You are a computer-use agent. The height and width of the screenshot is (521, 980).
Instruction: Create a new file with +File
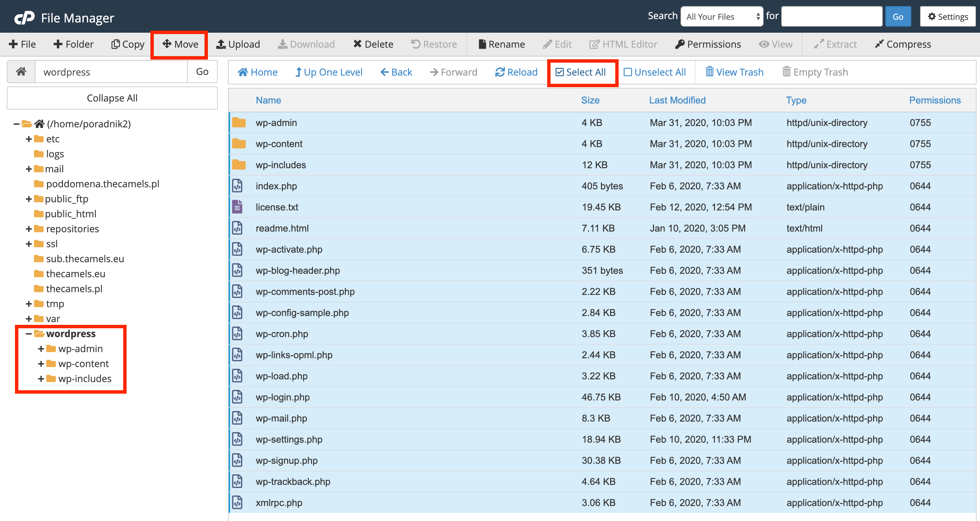22,44
